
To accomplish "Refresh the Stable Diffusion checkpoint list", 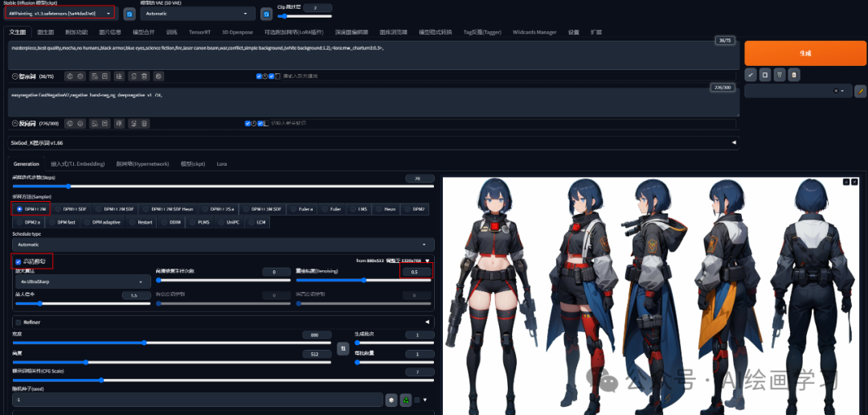I will point(129,14).
